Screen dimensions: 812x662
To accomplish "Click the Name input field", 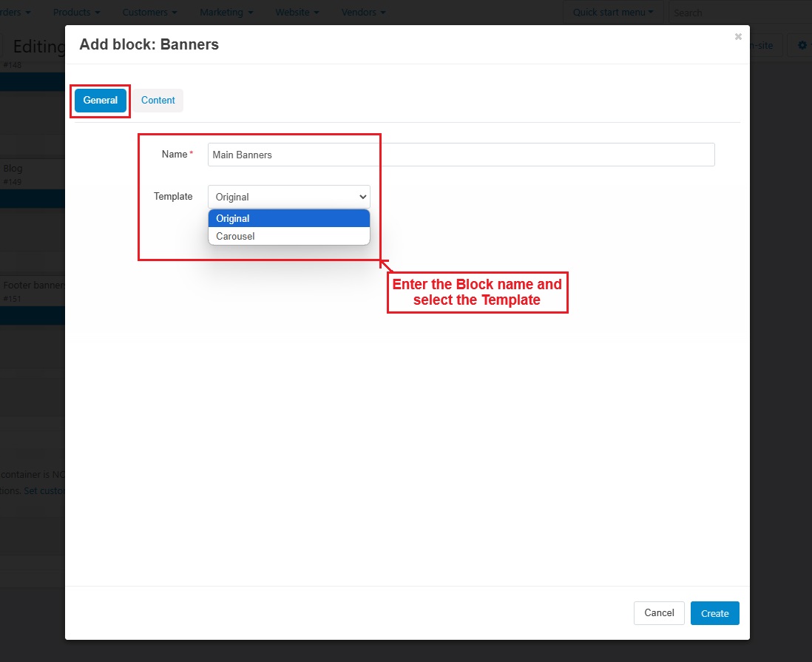I will point(461,155).
